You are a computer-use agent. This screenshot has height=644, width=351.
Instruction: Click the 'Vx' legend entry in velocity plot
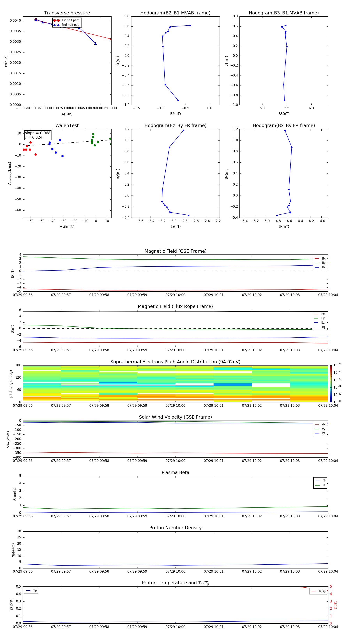320,425
